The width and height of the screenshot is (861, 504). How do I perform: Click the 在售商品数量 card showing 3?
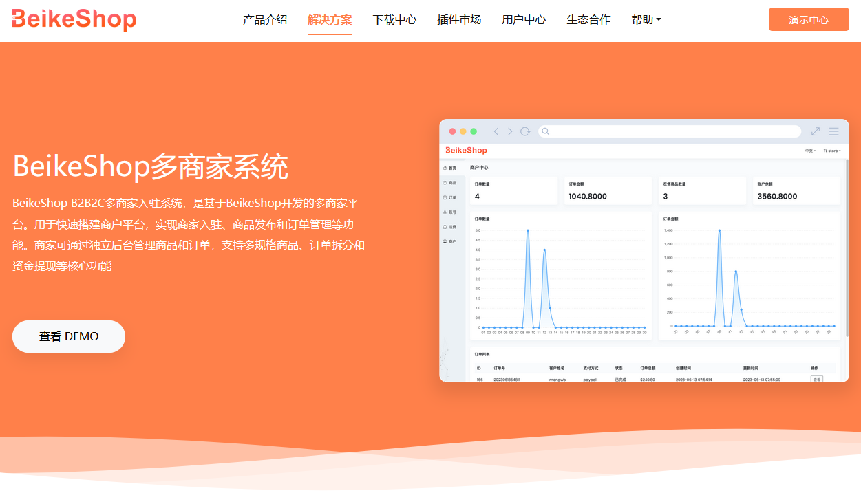(x=702, y=190)
